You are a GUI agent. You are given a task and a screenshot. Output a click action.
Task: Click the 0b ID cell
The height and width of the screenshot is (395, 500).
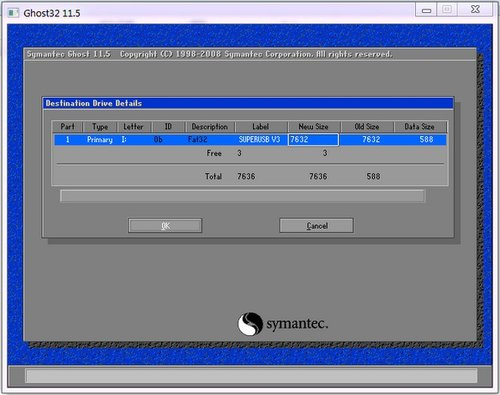pos(158,139)
